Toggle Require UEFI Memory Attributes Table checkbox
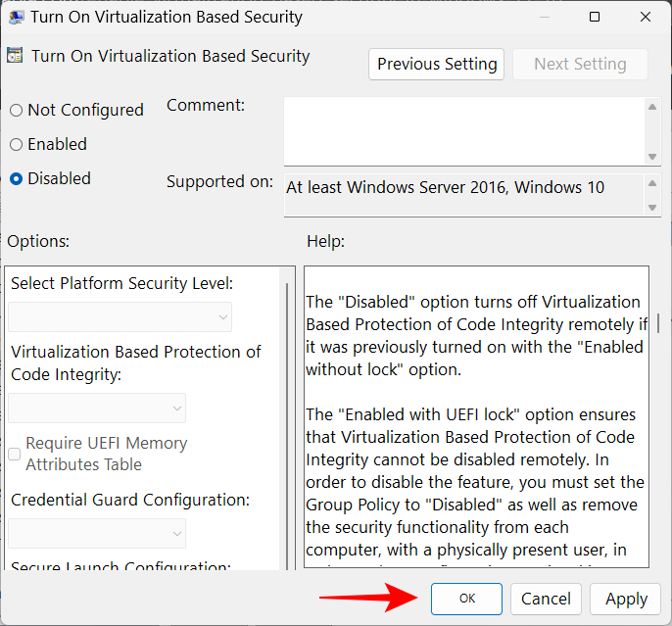 pyautogui.click(x=15, y=454)
